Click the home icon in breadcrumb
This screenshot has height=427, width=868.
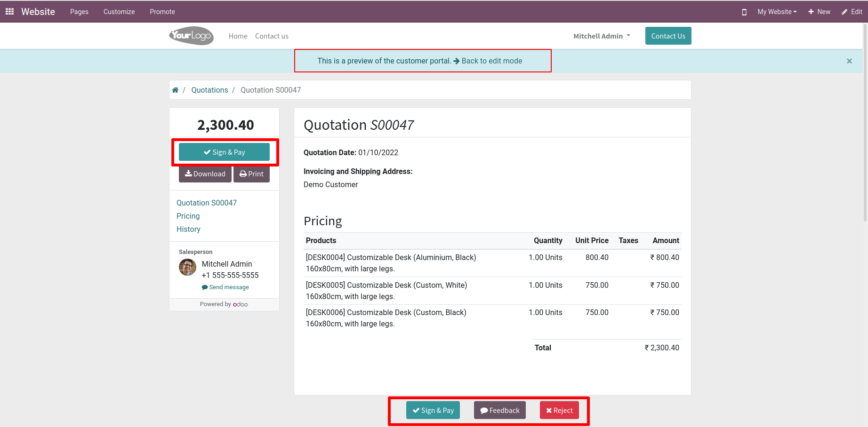tap(175, 90)
